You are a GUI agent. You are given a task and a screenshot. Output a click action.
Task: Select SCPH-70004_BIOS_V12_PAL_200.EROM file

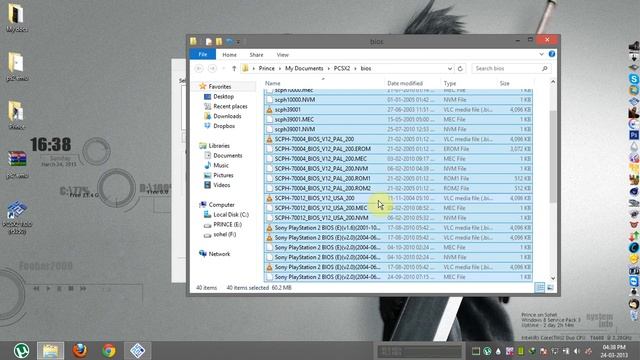(398, 149)
